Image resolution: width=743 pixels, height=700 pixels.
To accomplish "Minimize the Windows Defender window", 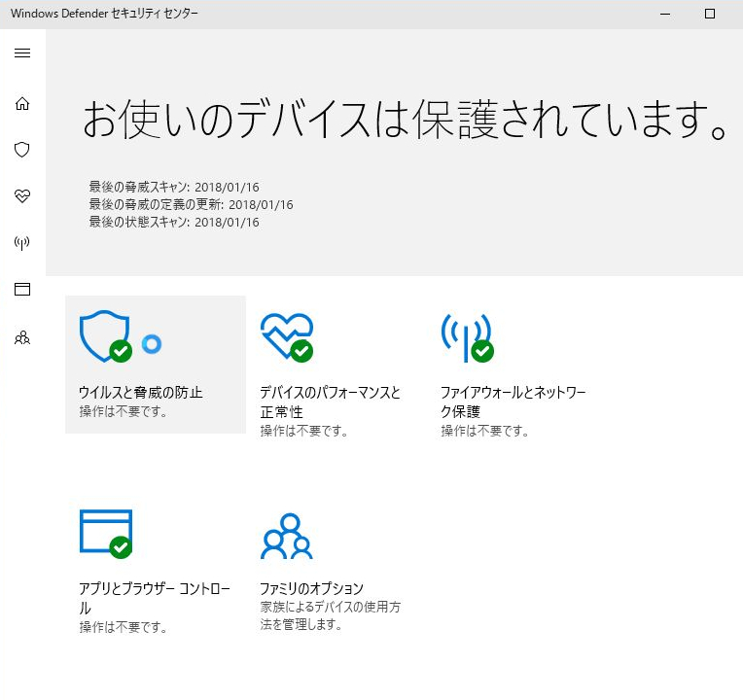I will point(665,14).
